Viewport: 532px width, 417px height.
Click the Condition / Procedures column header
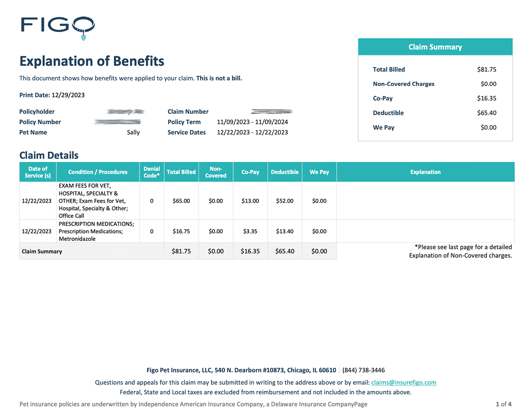click(x=98, y=172)
